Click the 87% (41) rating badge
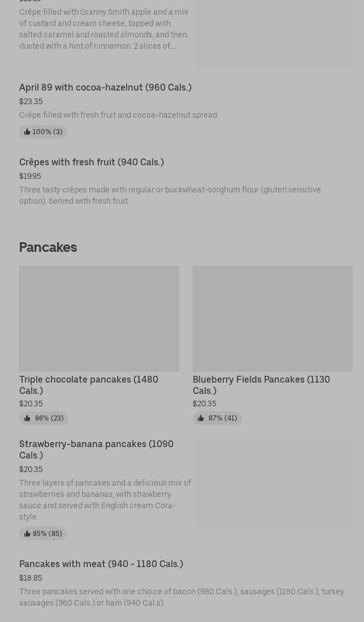This screenshot has width=364, height=622. pos(218,418)
